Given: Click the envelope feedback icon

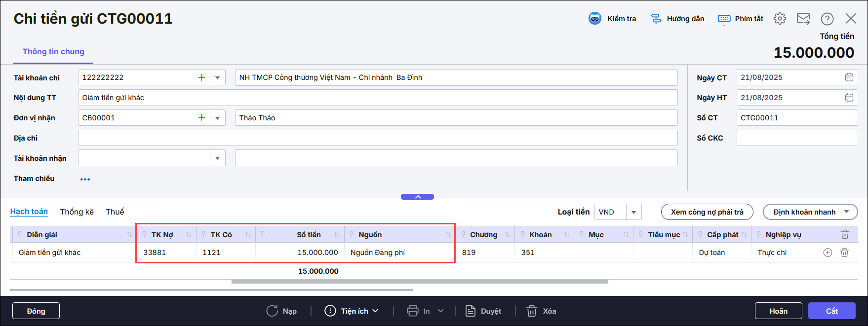Looking at the screenshot, I should coord(803,19).
